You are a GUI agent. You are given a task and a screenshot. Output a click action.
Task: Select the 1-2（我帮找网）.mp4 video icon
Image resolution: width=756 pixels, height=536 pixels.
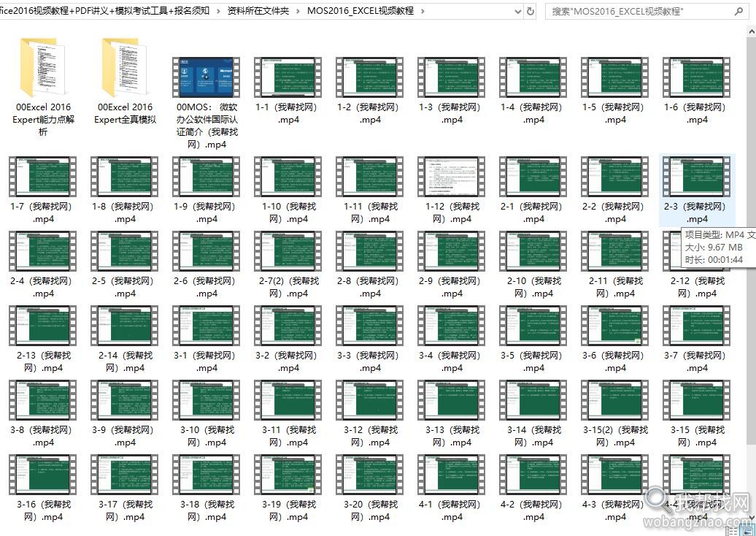click(370, 77)
